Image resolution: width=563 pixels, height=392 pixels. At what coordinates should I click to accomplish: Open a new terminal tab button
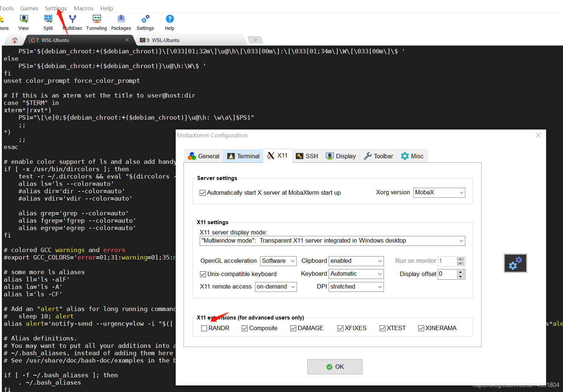[255, 40]
